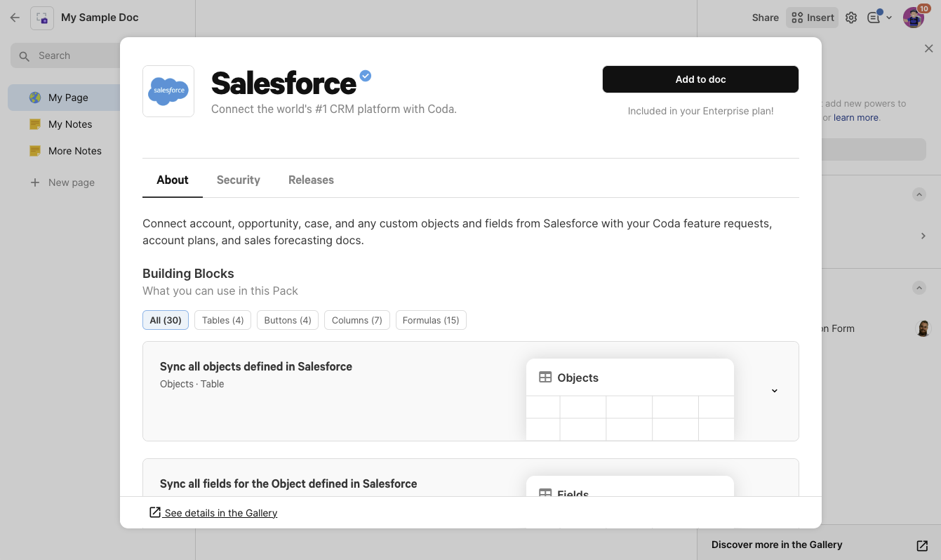Click the back arrow icon

coord(15,18)
